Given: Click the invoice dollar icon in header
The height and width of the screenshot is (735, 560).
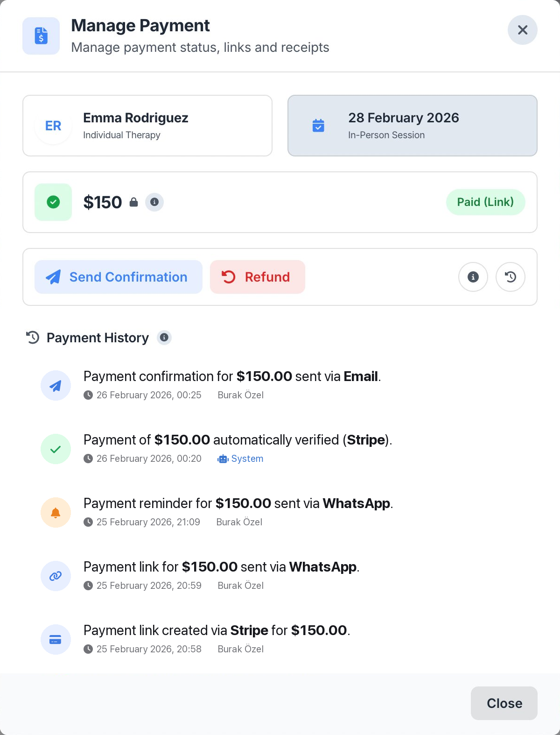Looking at the screenshot, I should coord(41,36).
